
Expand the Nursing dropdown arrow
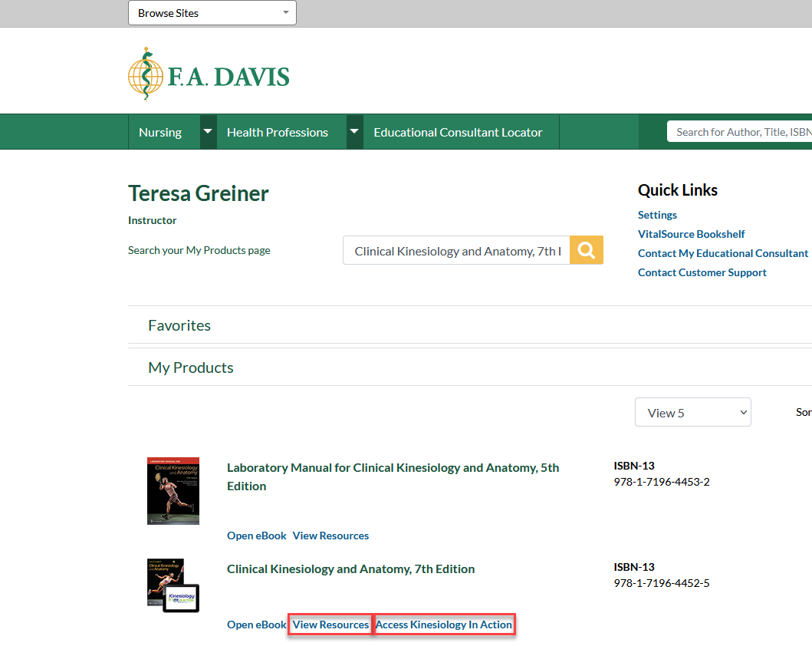click(x=208, y=131)
